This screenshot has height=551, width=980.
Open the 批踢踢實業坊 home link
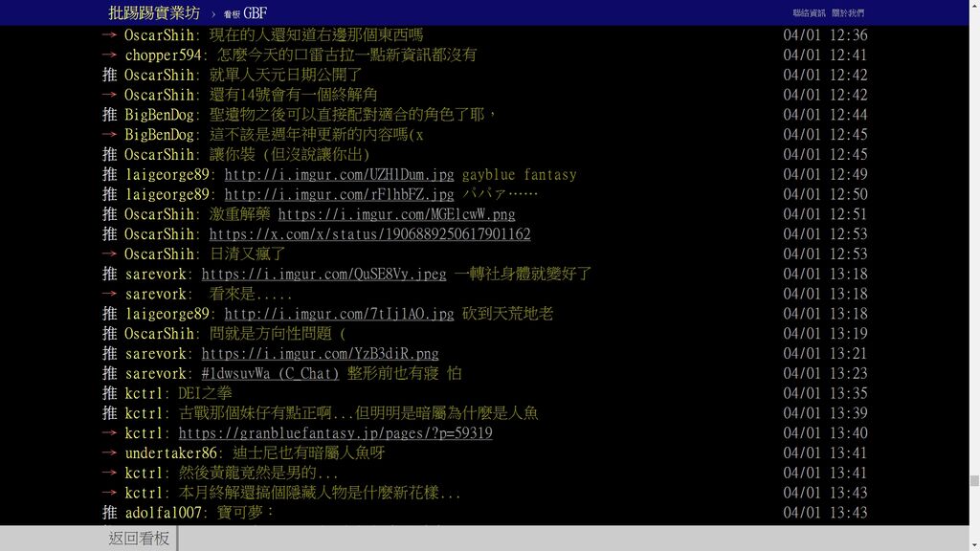(154, 13)
